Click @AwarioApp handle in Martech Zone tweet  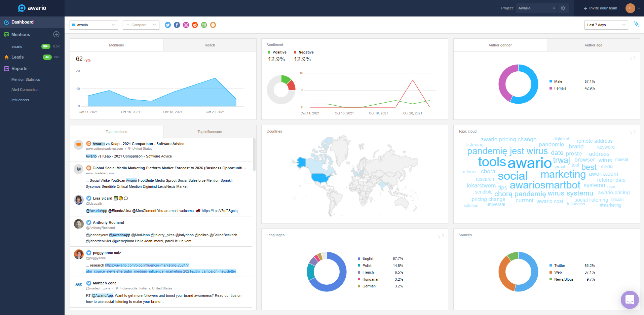(102, 295)
